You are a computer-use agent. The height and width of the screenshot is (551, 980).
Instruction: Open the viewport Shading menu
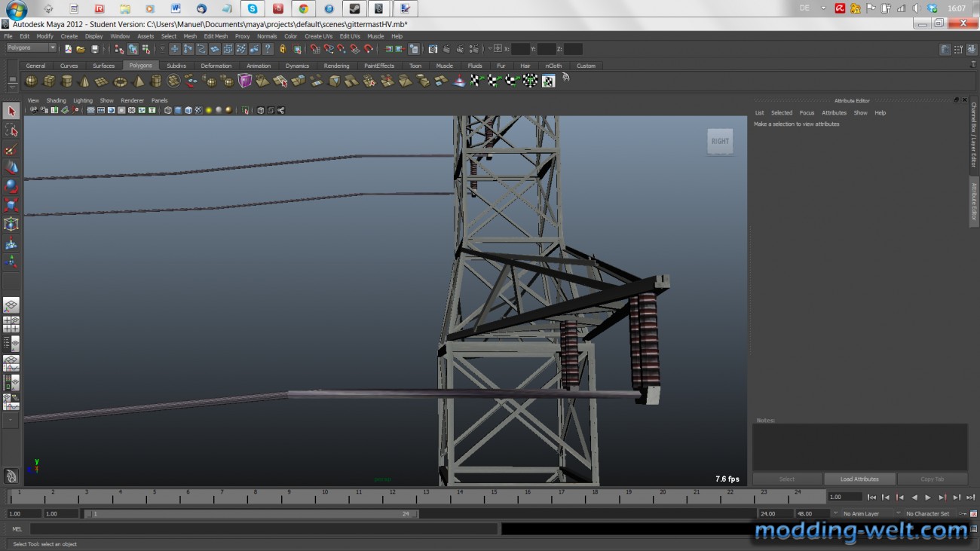point(57,100)
